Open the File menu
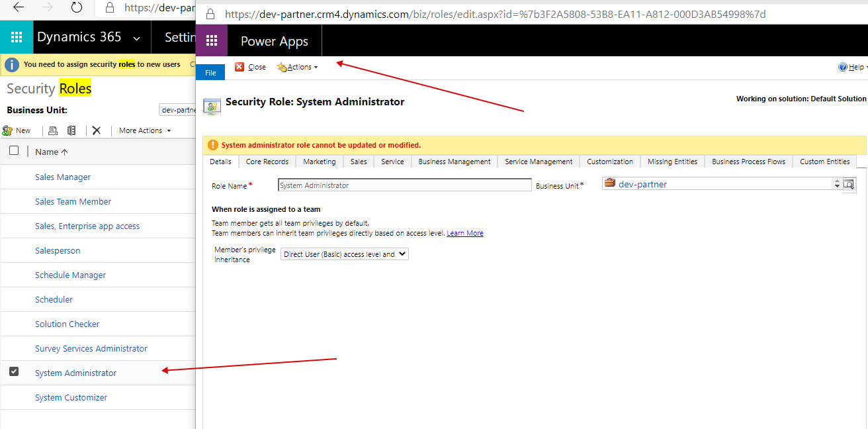Image resolution: width=868 pixels, height=429 pixels. click(210, 73)
